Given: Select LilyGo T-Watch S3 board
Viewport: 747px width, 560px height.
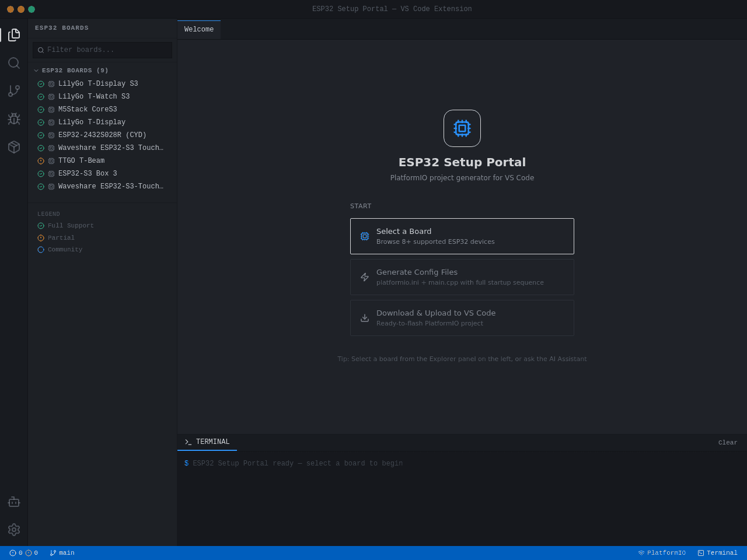Looking at the screenshot, I should tap(103, 97).
